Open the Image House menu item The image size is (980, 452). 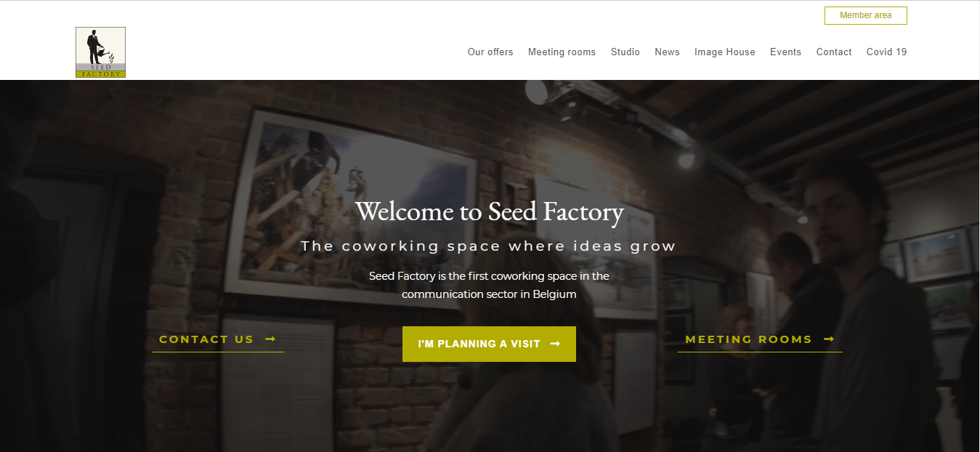coord(725,52)
